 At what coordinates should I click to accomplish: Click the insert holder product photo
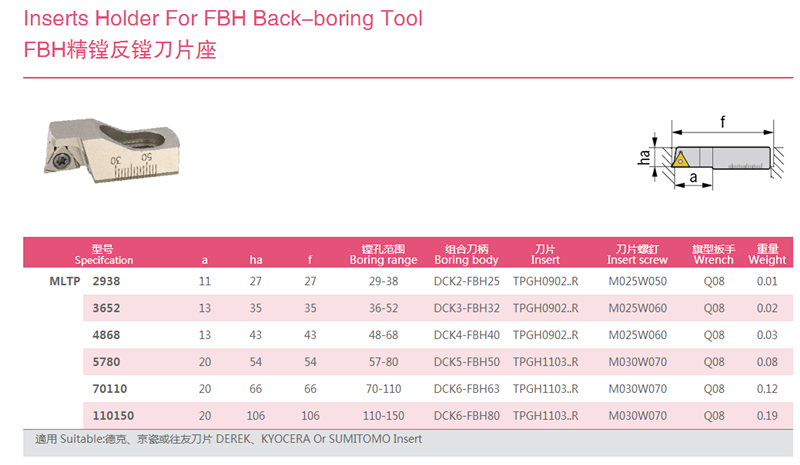[x=112, y=151]
